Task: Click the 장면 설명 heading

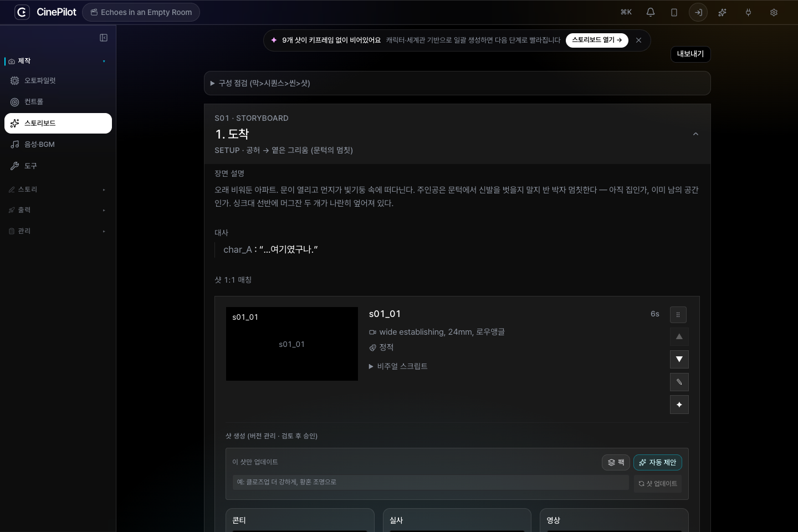Action: click(x=229, y=173)
